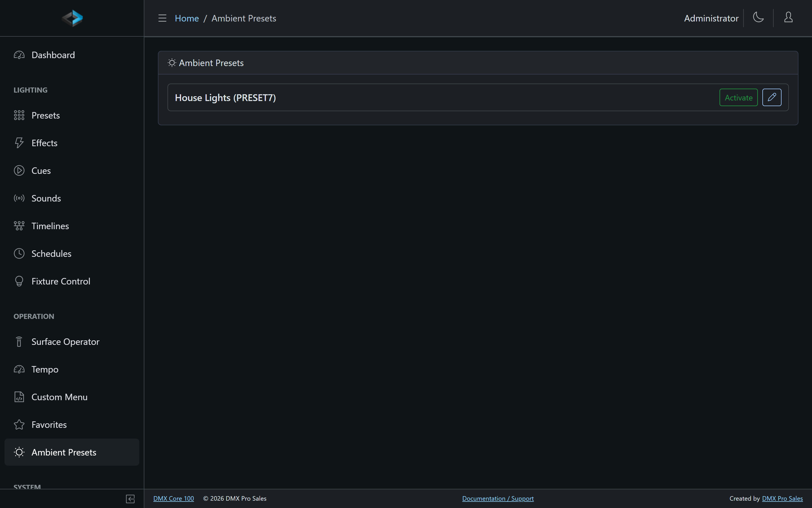Open Favorites from sidebar
The image size is (812, 508).
click(72, 425)
